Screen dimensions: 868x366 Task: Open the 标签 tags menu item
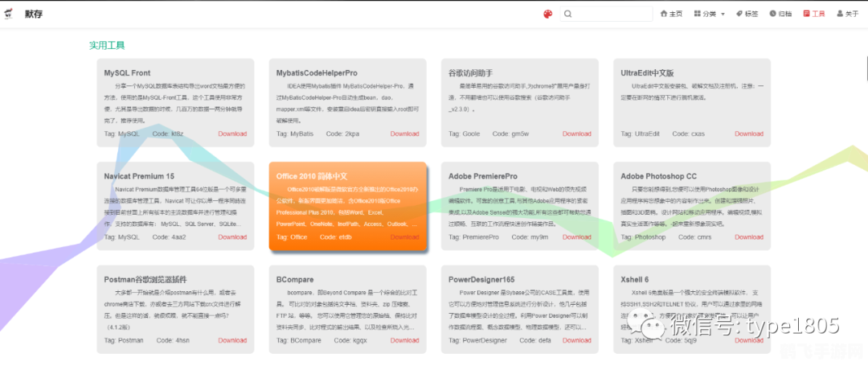click(x=747, y=14)
